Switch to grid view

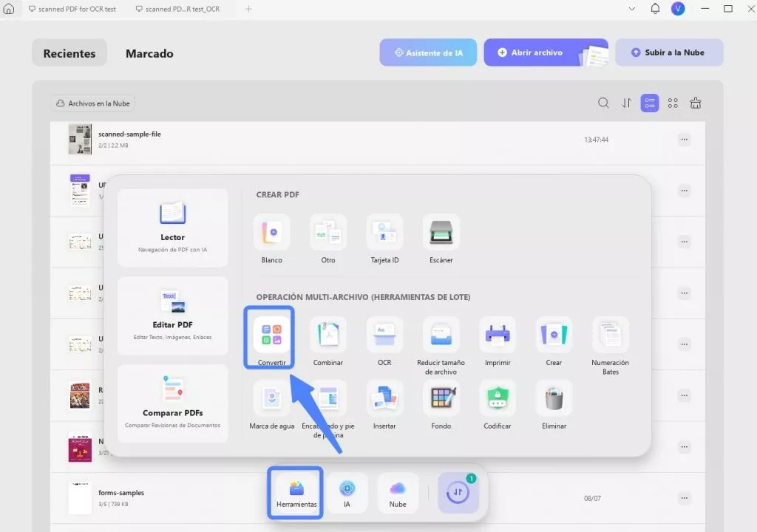coord(673,103)
